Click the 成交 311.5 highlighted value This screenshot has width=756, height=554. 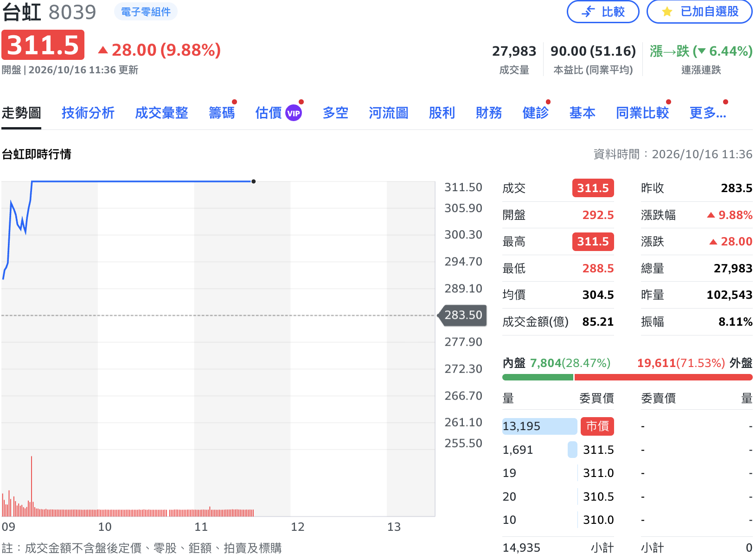(593, 188)
